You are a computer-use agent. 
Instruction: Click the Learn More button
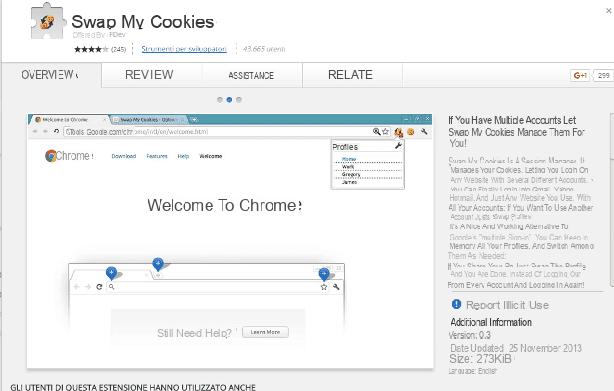coord(265,332)
